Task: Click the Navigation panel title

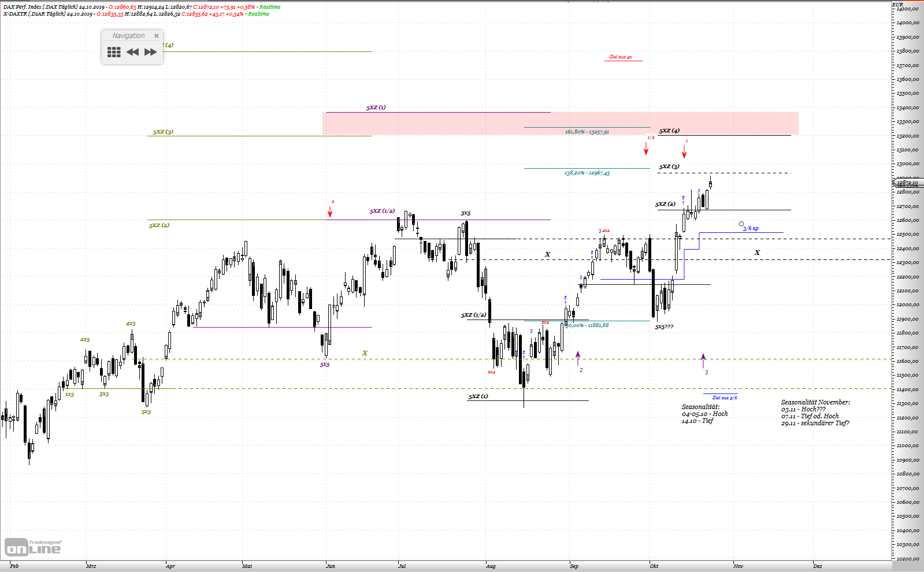Action: (x=128, y=36)
